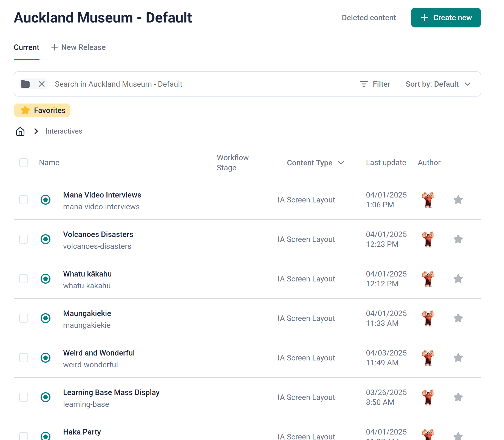Star Mana Video Interviews as favorite
The width and height of the screenshot is (504, 440).
[458, 200]
